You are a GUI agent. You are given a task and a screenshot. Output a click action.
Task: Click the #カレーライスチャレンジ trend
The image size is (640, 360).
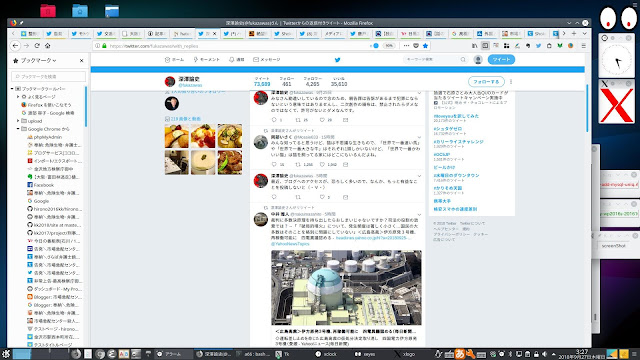pos(458,142)
